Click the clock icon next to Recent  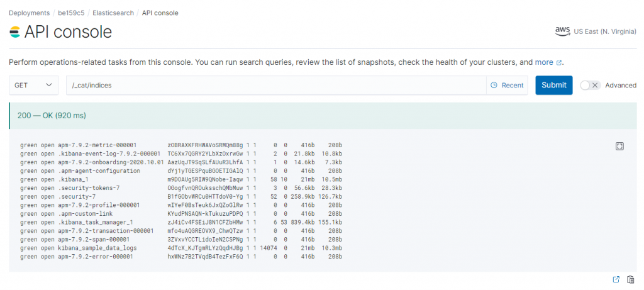click(x=494, y=86)
